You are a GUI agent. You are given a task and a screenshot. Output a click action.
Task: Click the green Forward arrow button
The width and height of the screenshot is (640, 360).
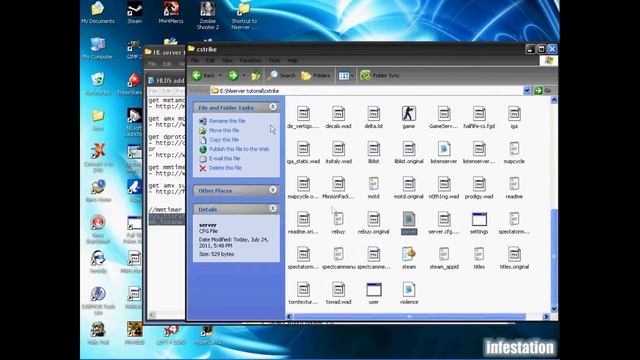click(x=233, y=76)
